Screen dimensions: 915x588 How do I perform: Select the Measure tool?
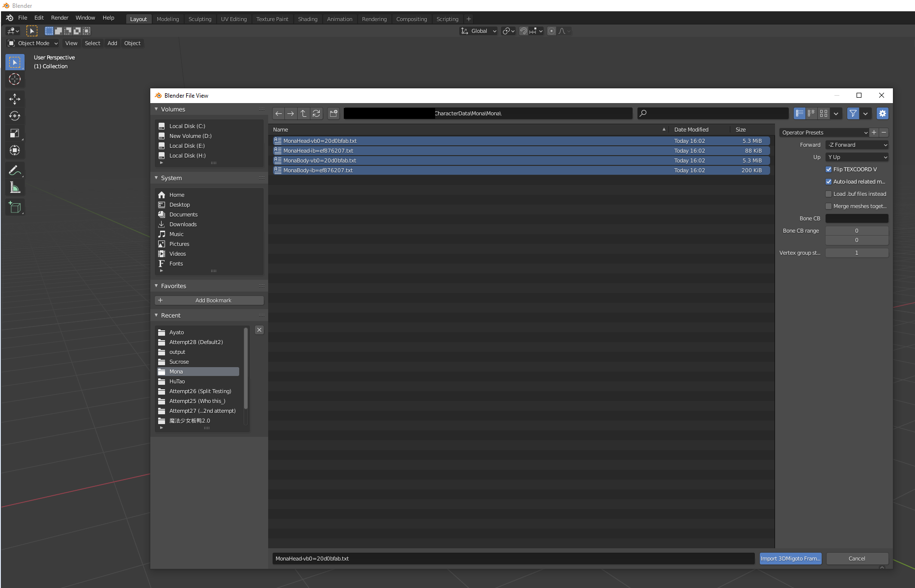15,187
